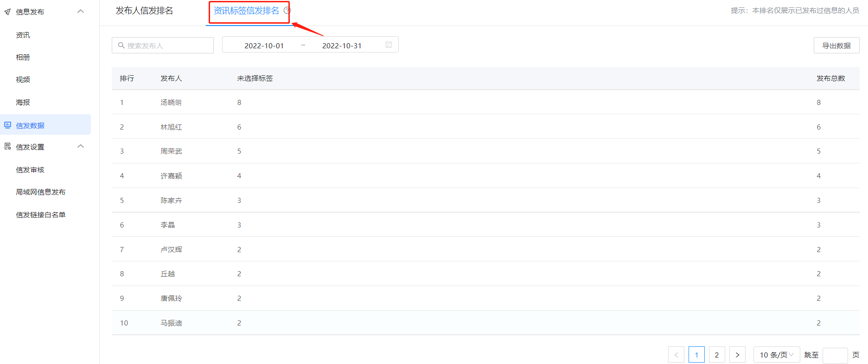Image resolution: width=868 pixels, height=364 pixels.
Task: Open 信发审核 in the sidebar
Action: [x=30, y=169]
